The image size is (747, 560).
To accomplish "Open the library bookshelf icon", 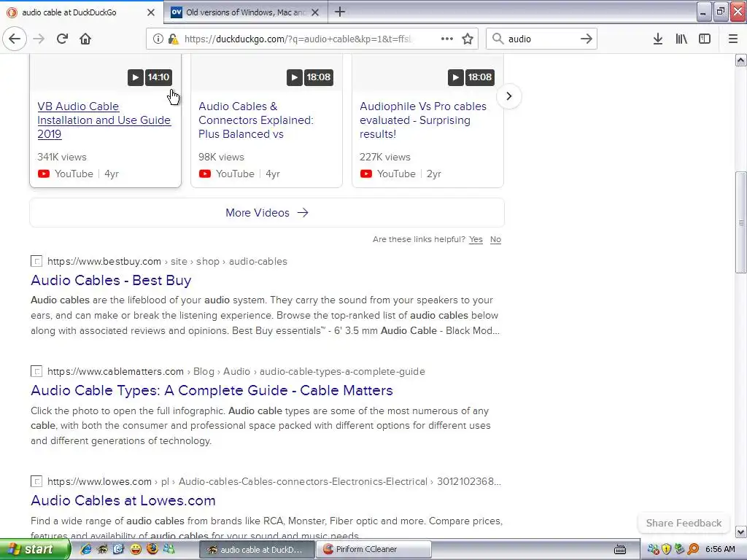I will (x=681, y=39).
